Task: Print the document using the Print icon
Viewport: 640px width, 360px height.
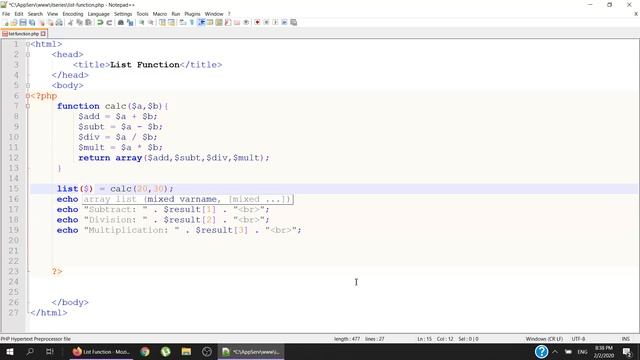Action: point(60,22)
